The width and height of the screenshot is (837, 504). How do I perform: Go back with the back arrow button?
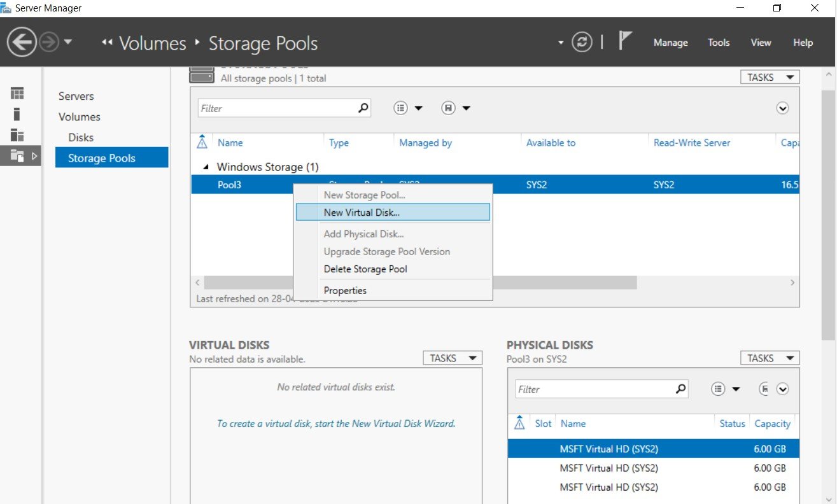[x=22, y=43]
